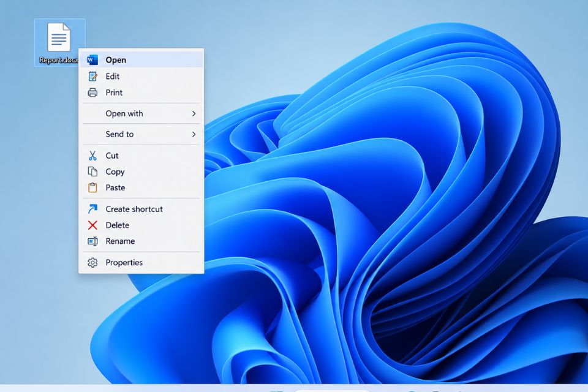Click the two-pages icon beside Copy
Screen dimensions: 588x392
click(x=92, y=171)
